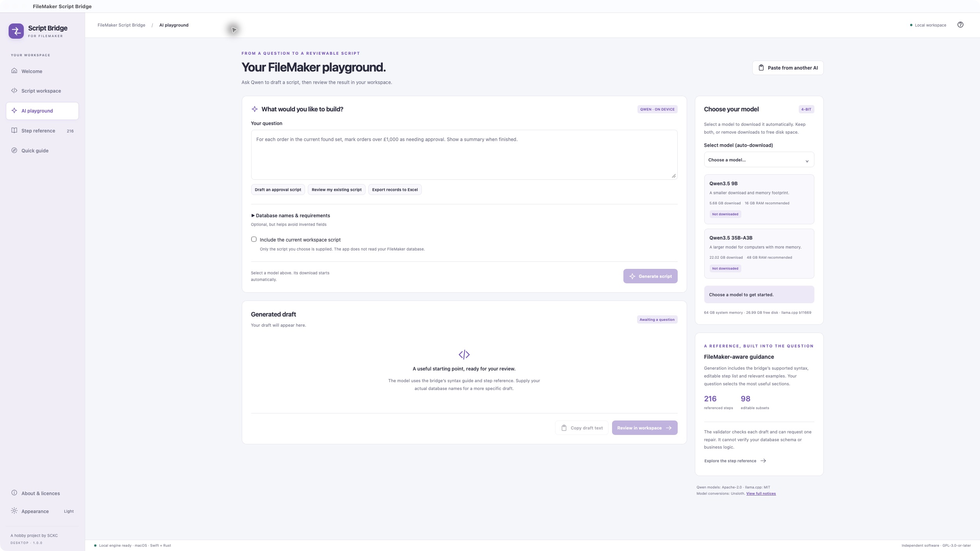
Task: Click the arrow next to Explore the step reference
Action: 763,461
